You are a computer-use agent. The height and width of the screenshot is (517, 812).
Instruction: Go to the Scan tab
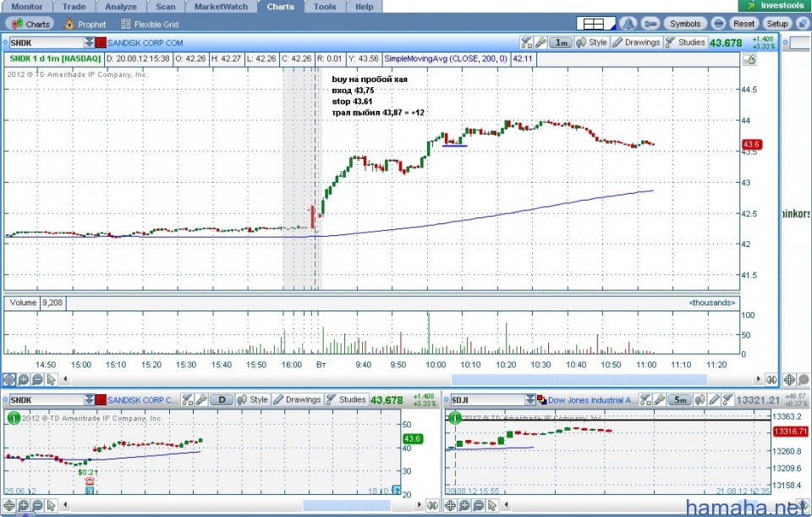click(x=165, y=7)
